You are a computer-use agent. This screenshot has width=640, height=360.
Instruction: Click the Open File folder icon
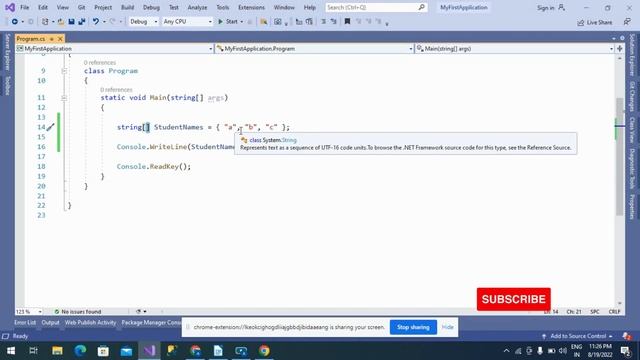(61, 22)
